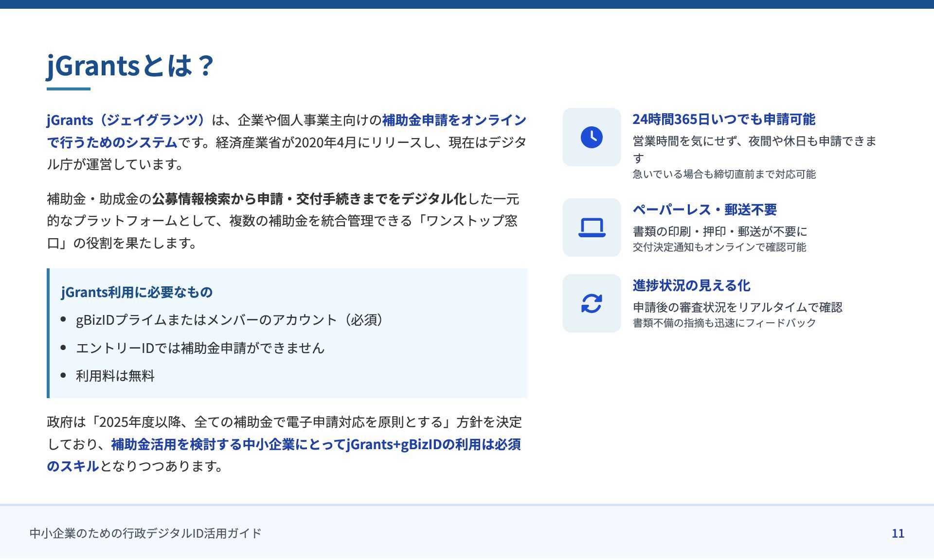Image resolution: width=934 pixels, height=560 pixels.
Task: Click bold text 公募情報検索から申請・交付手続きまでをデジタル化
Action: point(309,199)
